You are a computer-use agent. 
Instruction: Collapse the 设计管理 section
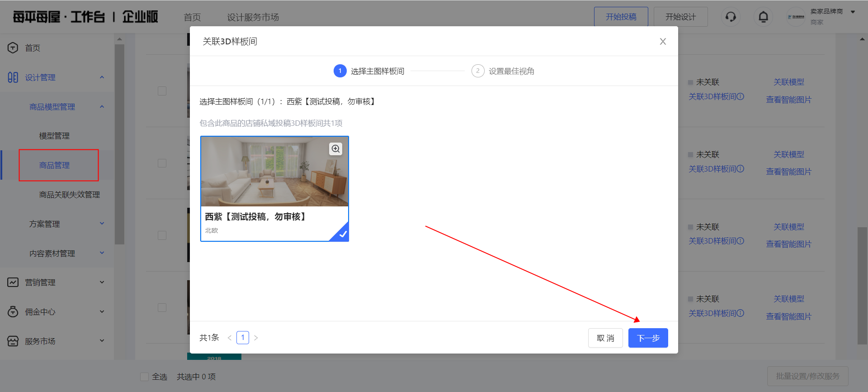point(102,77)
